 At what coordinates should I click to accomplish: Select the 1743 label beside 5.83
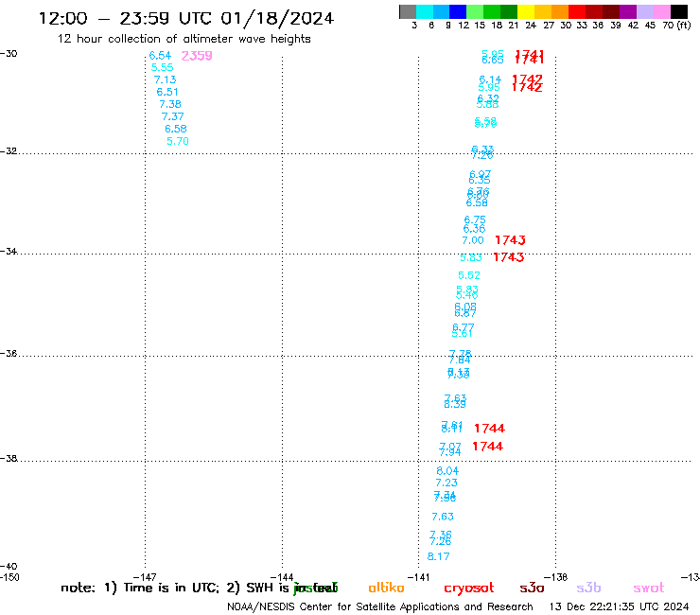point(509,257)
